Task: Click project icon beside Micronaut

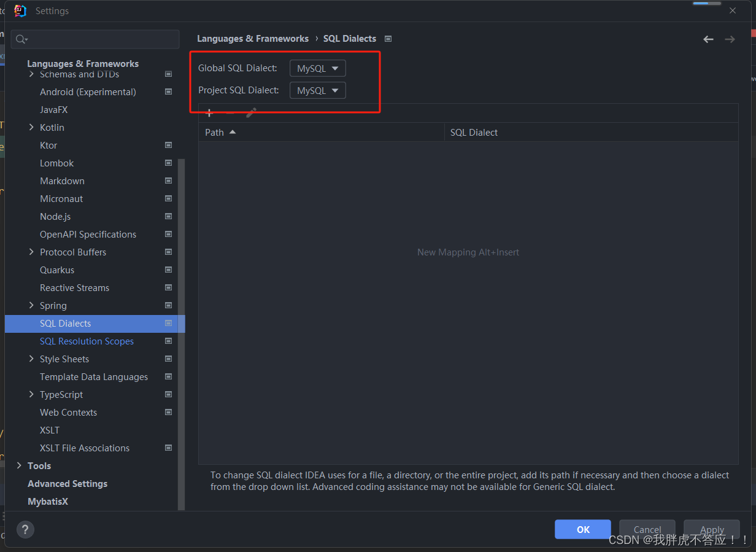Action: [x=168, y=198]
